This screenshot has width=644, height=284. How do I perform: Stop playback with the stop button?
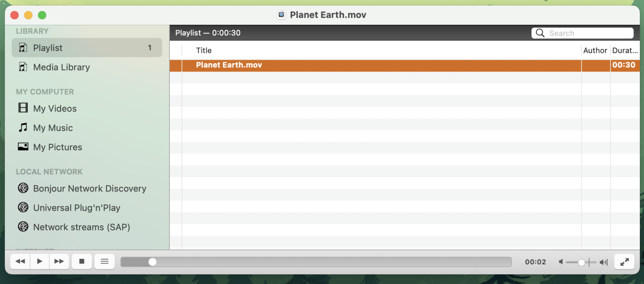click(x=82, y=261)
